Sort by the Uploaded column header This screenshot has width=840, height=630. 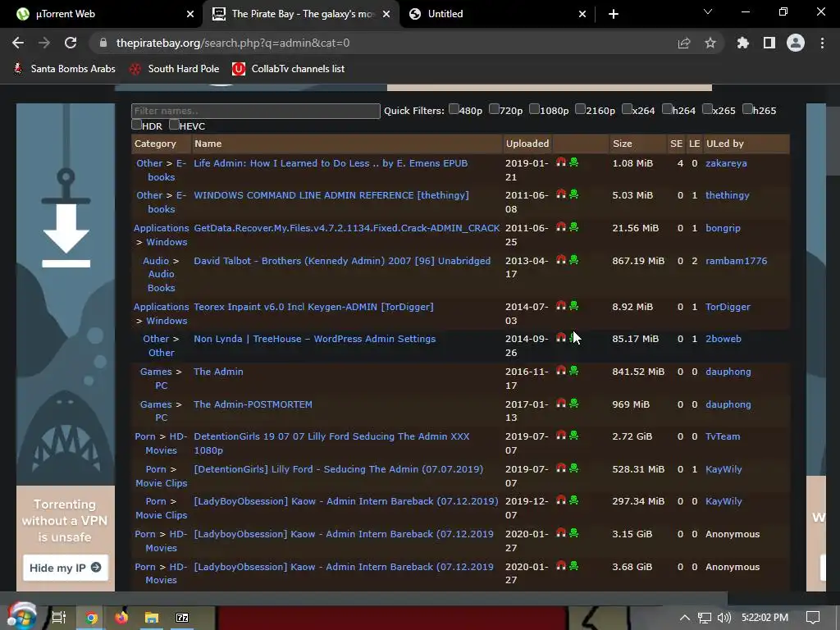click(527, 144)
